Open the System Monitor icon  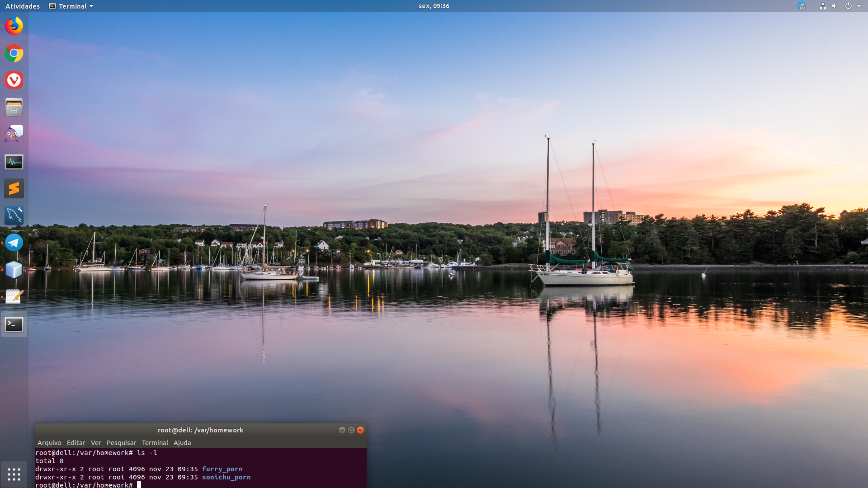point(14,162)
